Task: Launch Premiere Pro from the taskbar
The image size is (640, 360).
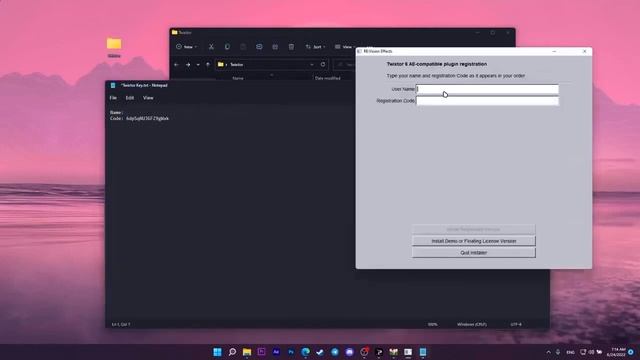Action: [x=262, y=352]
